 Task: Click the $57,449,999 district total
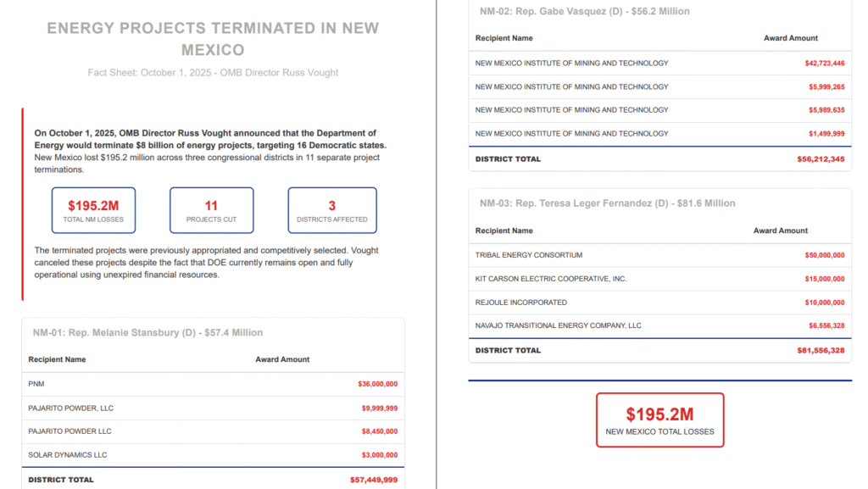(x=374, y=480)
